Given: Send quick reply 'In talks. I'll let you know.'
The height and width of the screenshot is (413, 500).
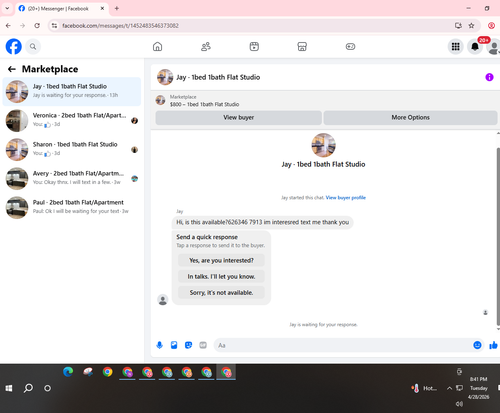Looking at the screenshot, I should point(221,276).
